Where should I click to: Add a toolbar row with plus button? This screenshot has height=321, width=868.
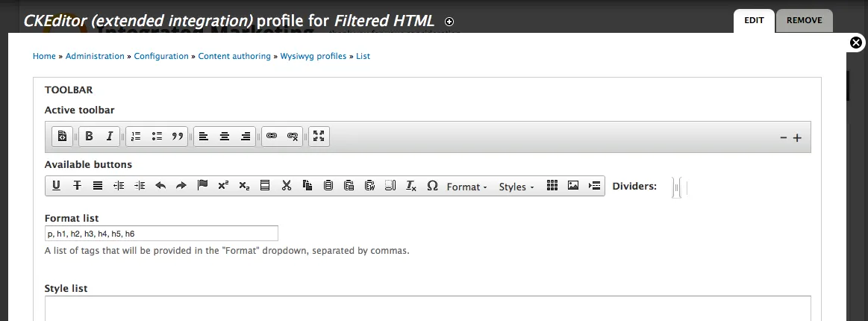coord(797,137)
